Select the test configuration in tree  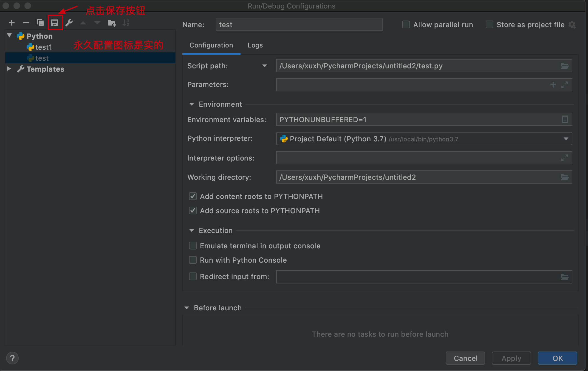tap(90, 58)
